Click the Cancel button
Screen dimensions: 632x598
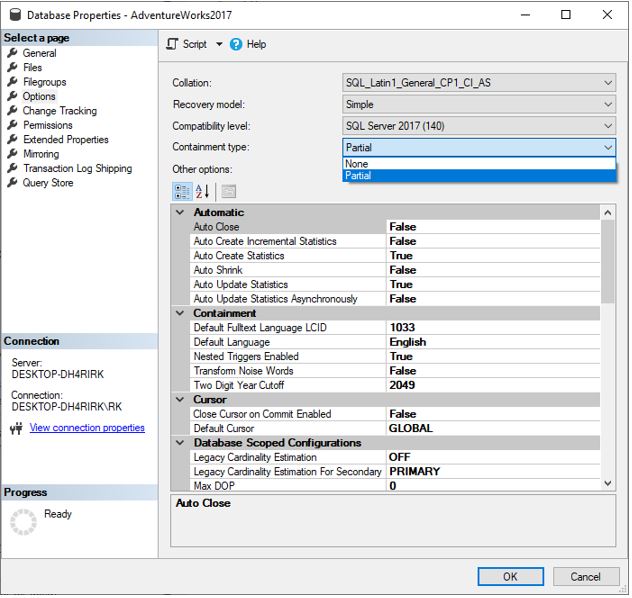point(585,577)
